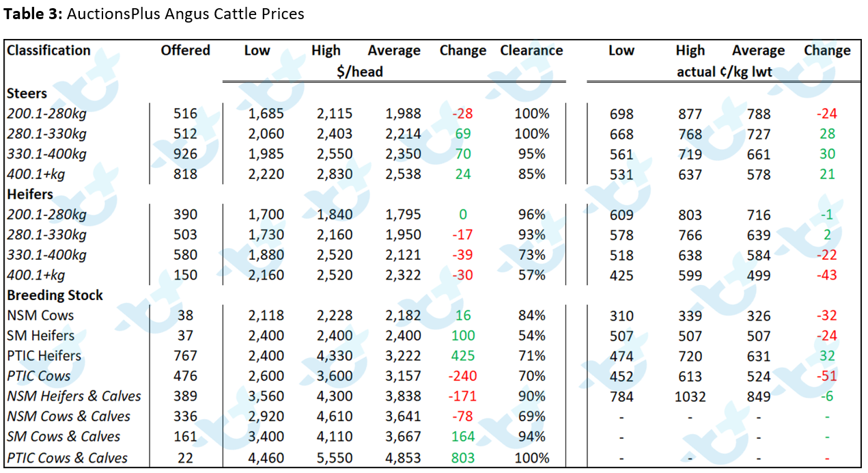Screen dimensions: 868x473
Task: Click the offered value "150"
Action: pyautogui.click(x=185, y=275)
